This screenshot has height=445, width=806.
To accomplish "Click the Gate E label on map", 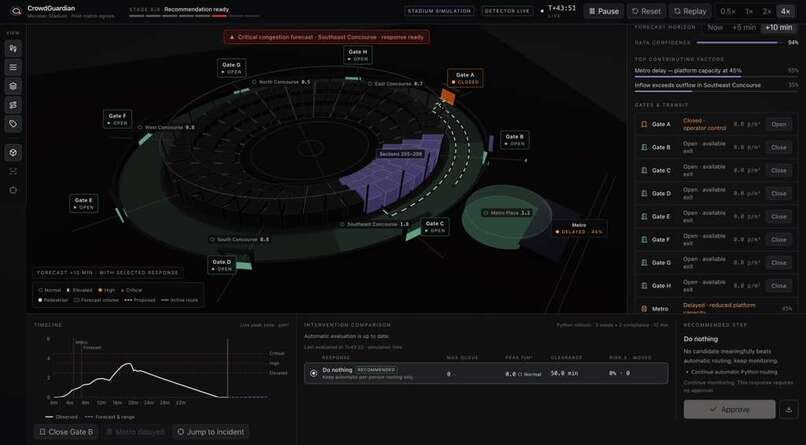I will point(84,203).
